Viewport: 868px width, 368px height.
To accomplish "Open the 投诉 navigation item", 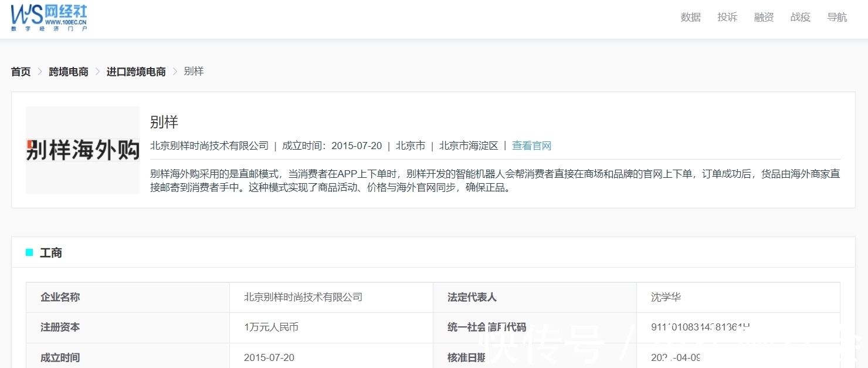I will pos(727,17).
